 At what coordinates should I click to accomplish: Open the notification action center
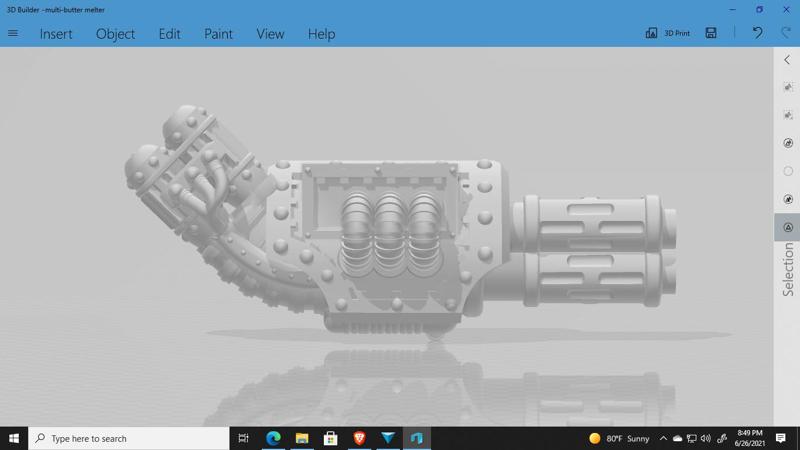pyautogui.click(x=781, y=438)
